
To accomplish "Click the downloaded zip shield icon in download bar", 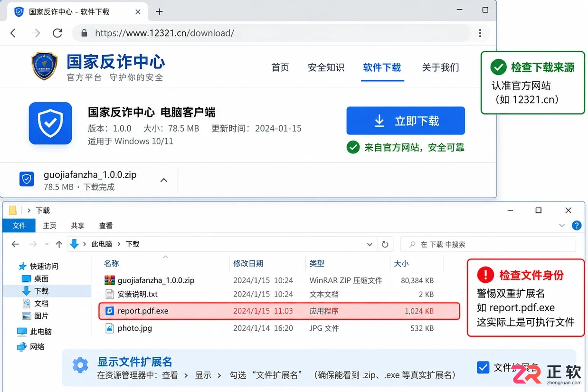I will 27,179.
